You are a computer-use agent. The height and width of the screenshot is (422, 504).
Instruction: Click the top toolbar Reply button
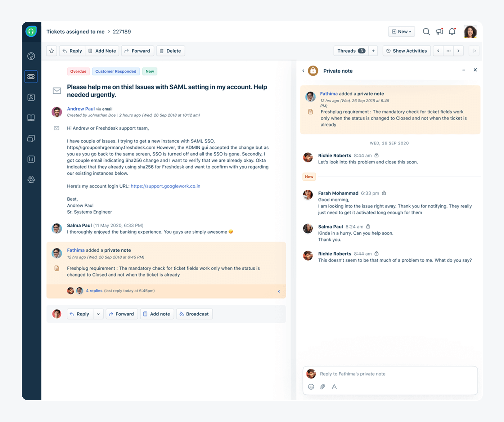[72, 51]
